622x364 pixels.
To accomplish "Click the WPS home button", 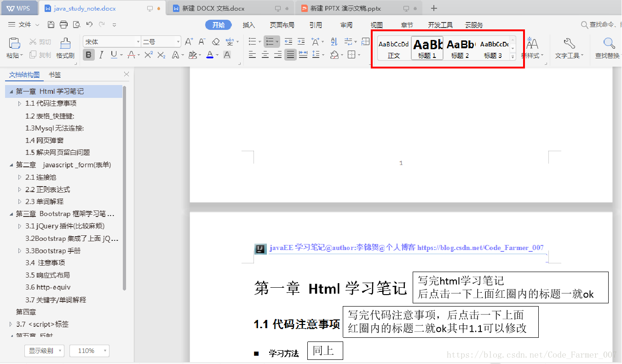I will pos(18,8).
